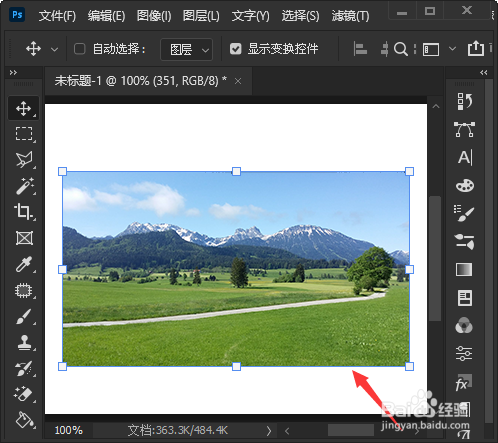This screenshot has height=443, width=498.
Task: Open the 图层 auto-select dropdown
Action: (187, 50)
